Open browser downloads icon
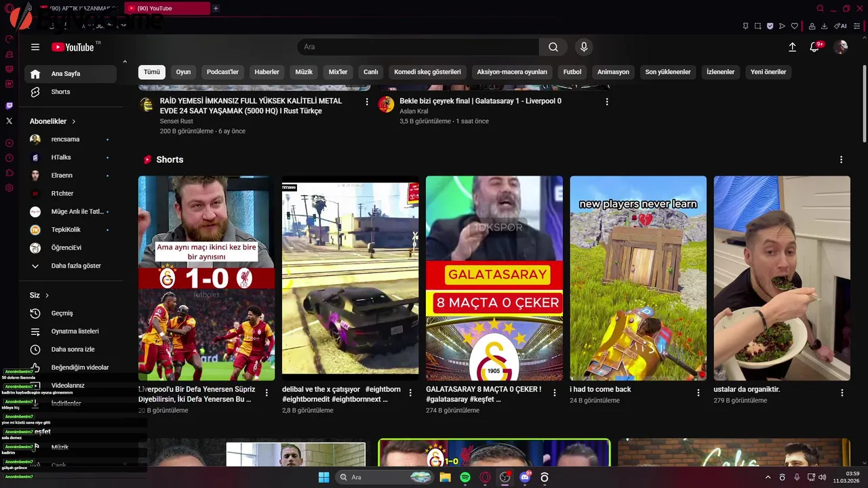This screenshot has width=868, height=488. point(824,26)
